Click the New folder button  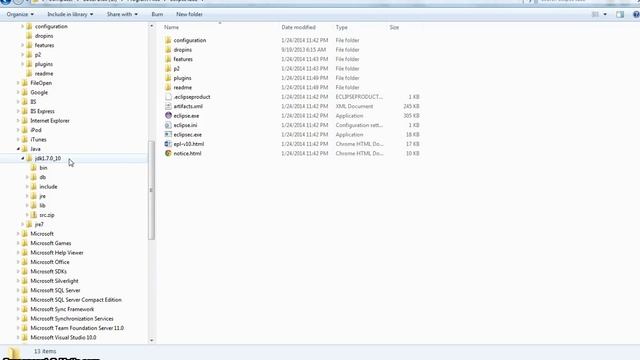[189, 14]
